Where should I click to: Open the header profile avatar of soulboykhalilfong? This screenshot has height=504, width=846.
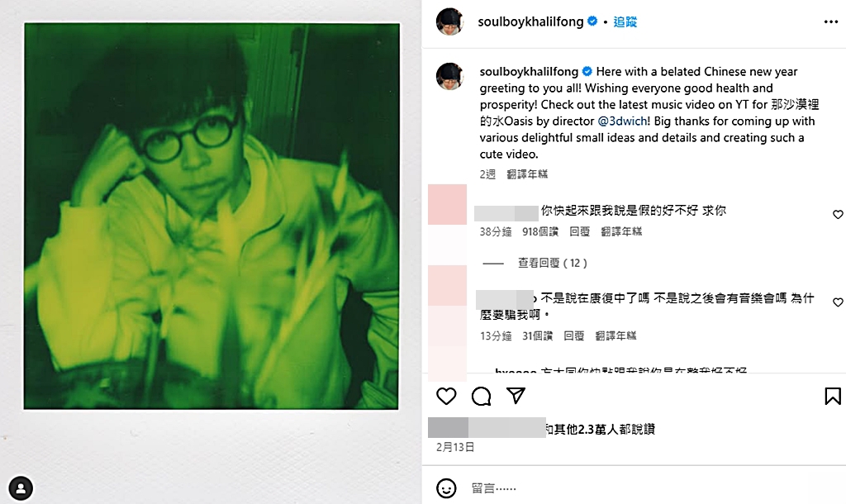450,21
